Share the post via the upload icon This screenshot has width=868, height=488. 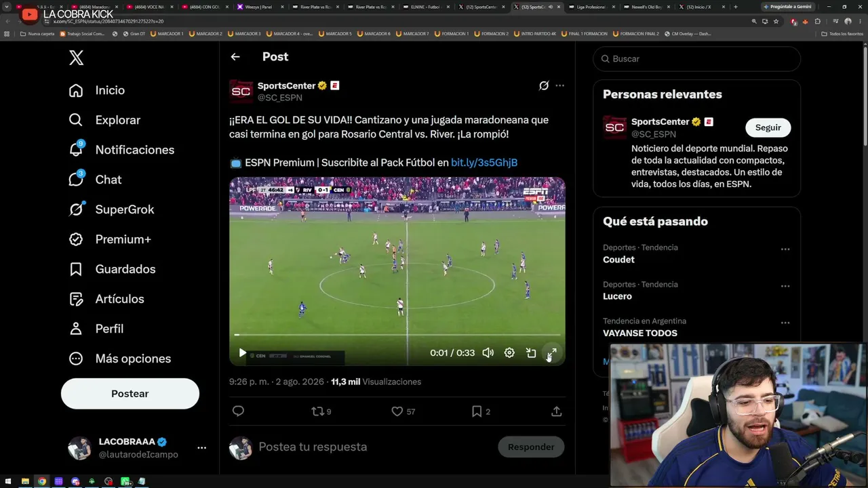(x=557, y=411)
